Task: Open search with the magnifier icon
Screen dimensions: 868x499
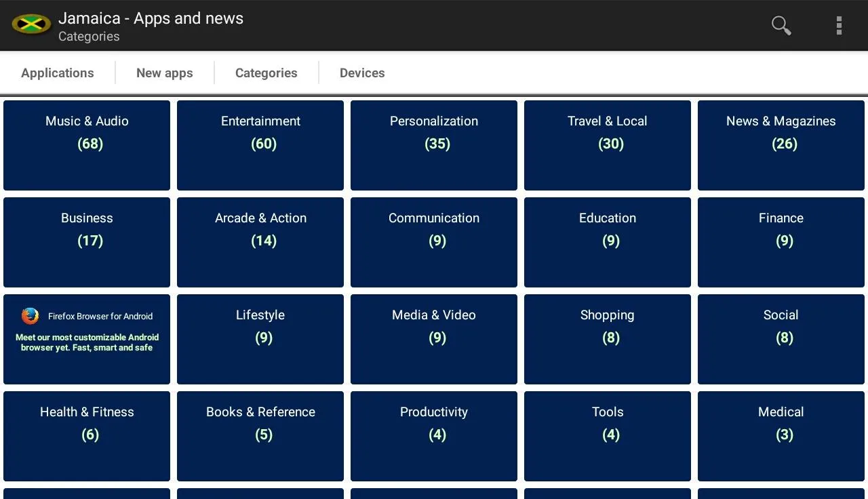Action: (x=781, y=25)
